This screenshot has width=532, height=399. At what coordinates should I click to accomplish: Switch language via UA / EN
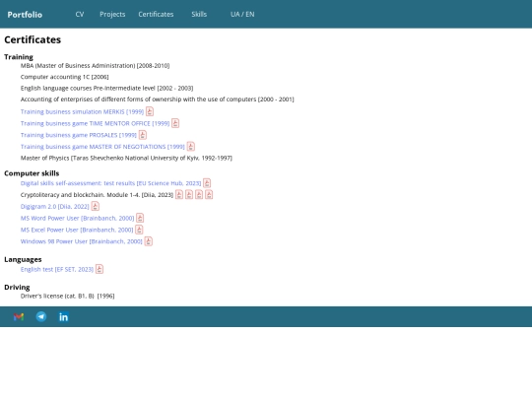point(242,14)
